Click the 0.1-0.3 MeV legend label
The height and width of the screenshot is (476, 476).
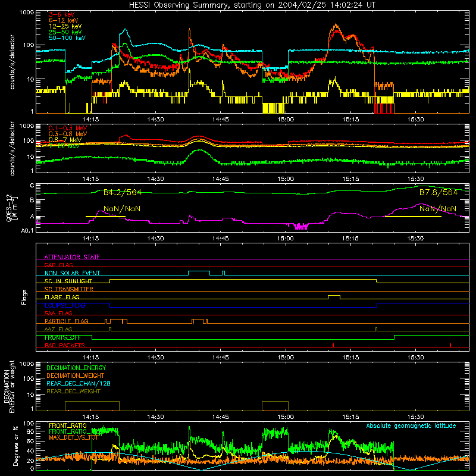pos(68,129)
